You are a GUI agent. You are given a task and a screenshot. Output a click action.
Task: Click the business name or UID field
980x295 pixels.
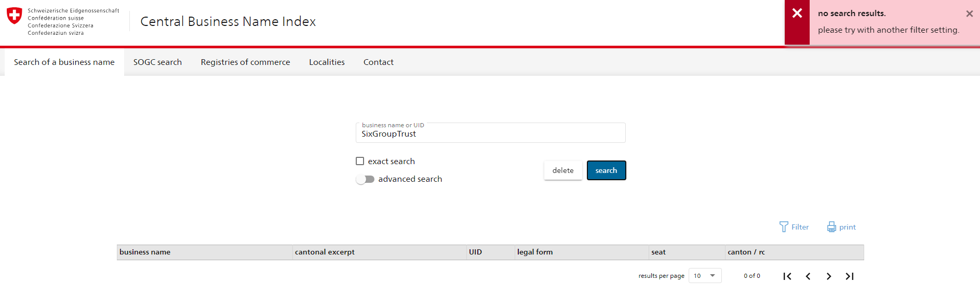(x=490, y=133)
